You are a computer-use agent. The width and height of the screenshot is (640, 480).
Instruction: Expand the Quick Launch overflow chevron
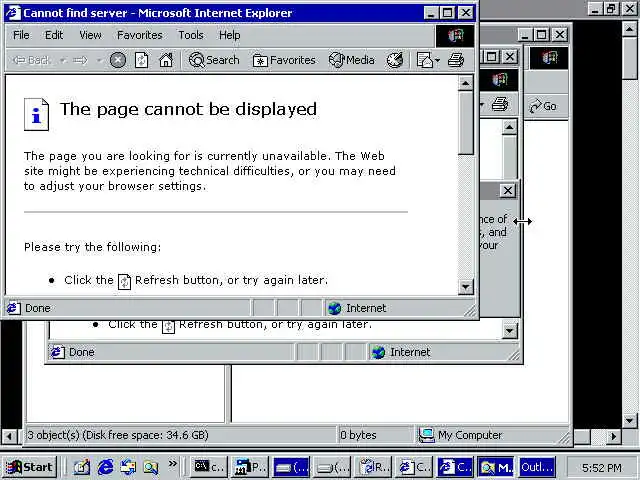coord(173,463)
